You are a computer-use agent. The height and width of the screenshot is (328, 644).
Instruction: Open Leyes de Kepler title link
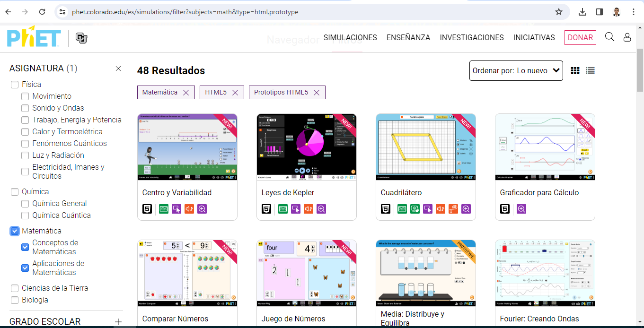tap(288, 193)
